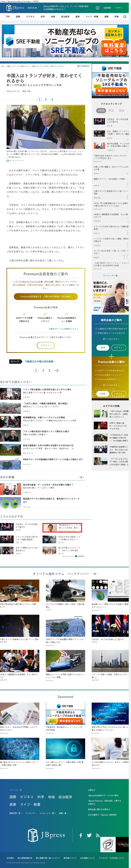Click next-page arrow in bottom pagination
The width and height of the screenshot is (131, 868).
tap(56, 371)
